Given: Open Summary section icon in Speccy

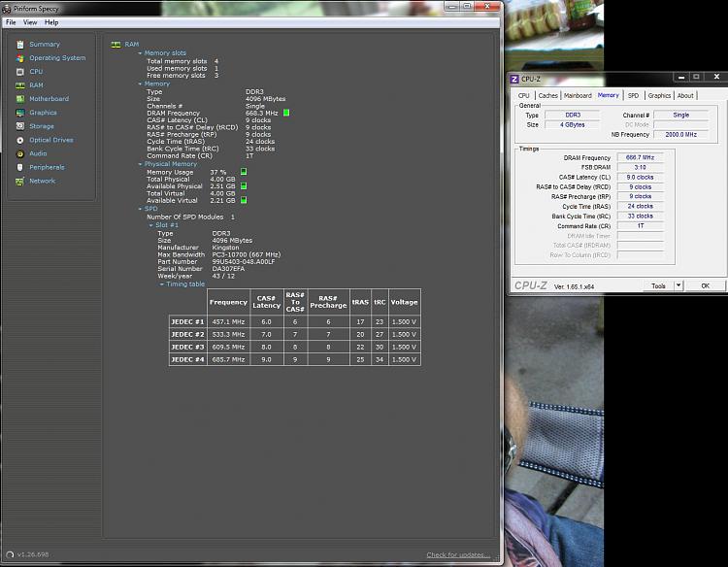Looking at the screenshot, I should point(20,45).
